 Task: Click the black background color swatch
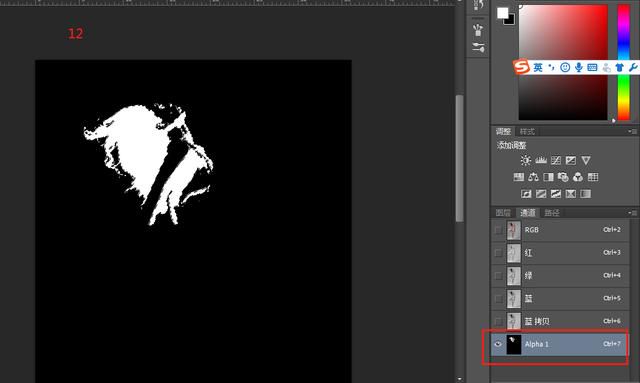510,20
